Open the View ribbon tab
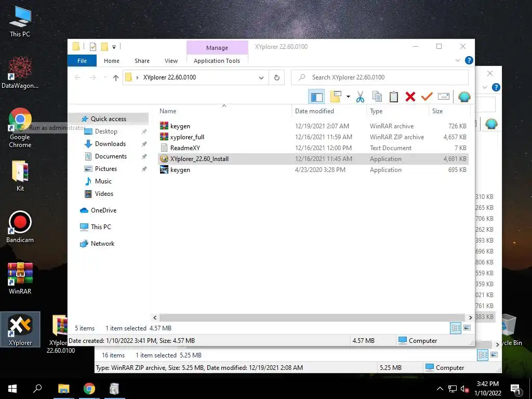Image resolution: width=532 pixels, height=399 pixels. 171,61
